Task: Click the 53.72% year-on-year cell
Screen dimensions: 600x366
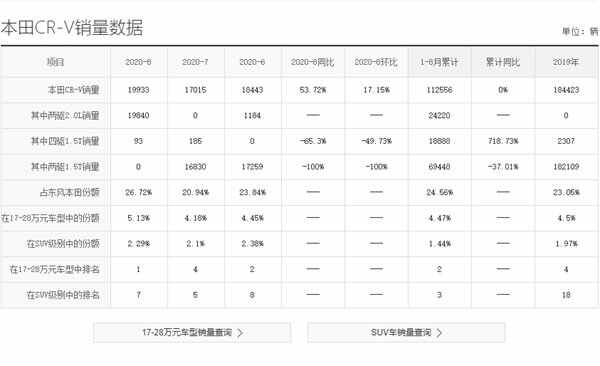Action: tap(313, 90)
